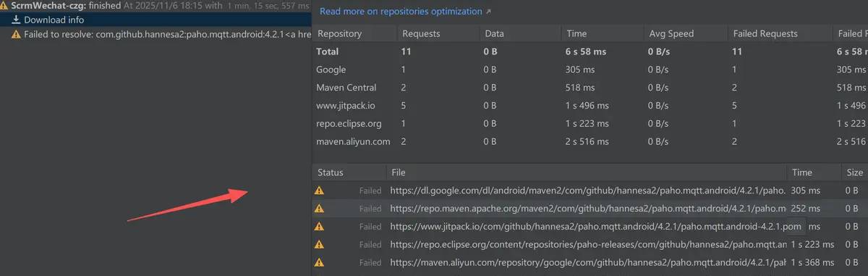Click warning icon for repo.maven.apache.org request
Image resolution: width=868 pixels, height=276 pixels.
pos(319,209)
